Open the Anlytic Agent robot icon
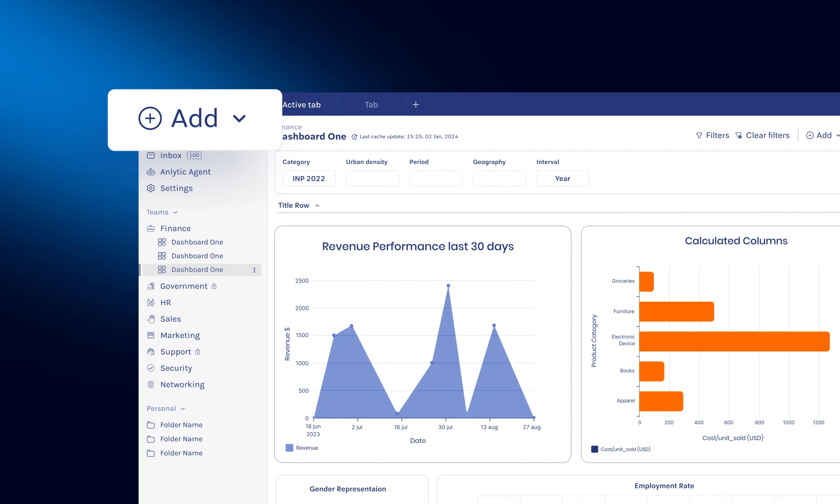The width and height of the screenshot is (840, 504). (x=151, y=172)
